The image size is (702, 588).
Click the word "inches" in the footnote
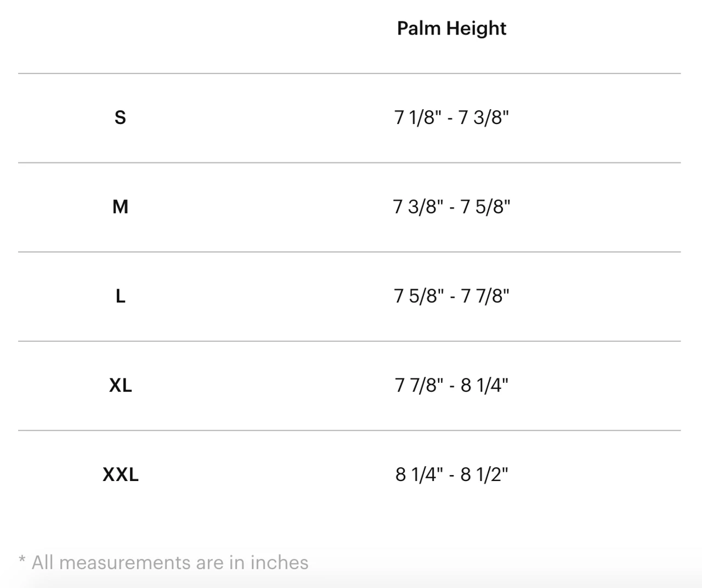(279, 563)
